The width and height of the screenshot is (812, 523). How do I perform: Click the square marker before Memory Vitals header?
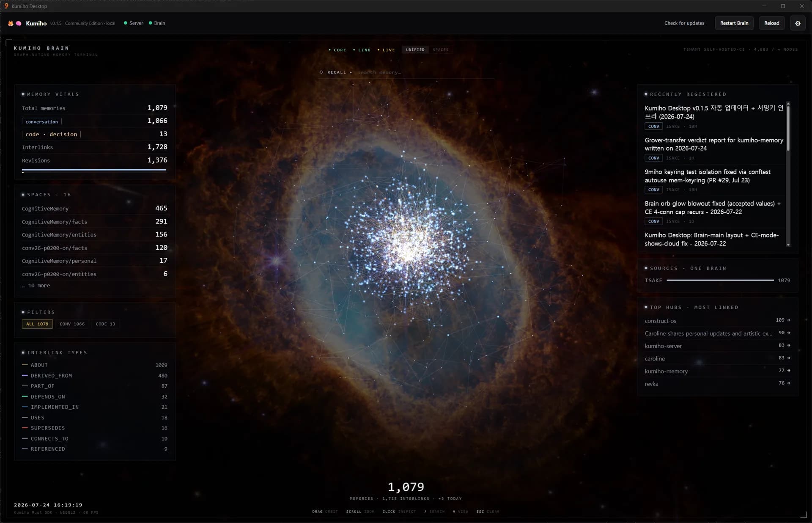[x=23, y=94]
